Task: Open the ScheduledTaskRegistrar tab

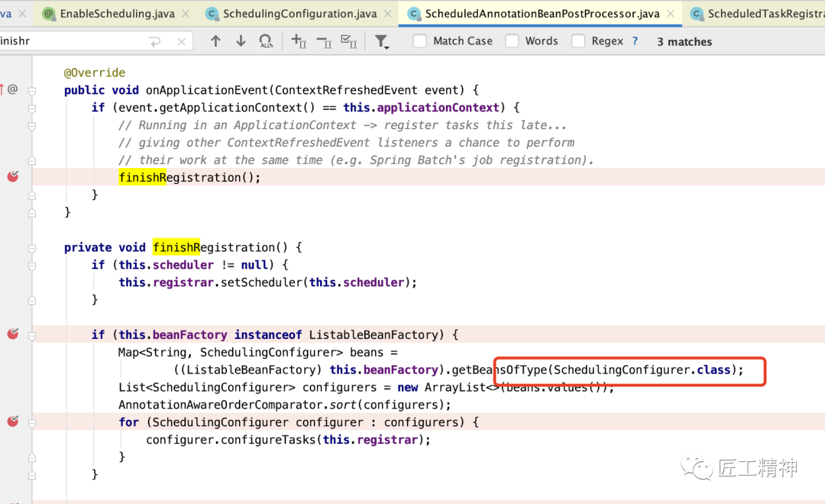Action: pos(758,14)
